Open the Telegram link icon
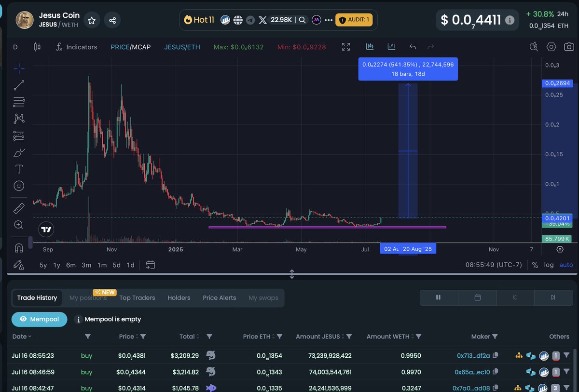The width and height of the screenshot is (579, 392). [x=250, y=20]
